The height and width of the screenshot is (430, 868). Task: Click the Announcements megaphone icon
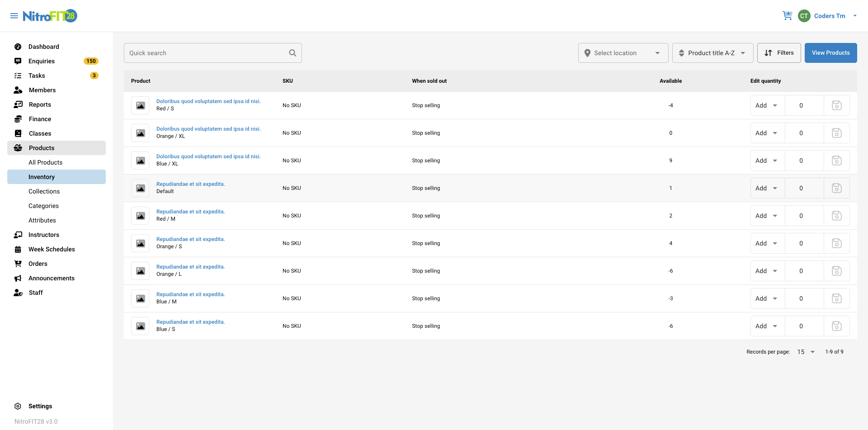18,278
